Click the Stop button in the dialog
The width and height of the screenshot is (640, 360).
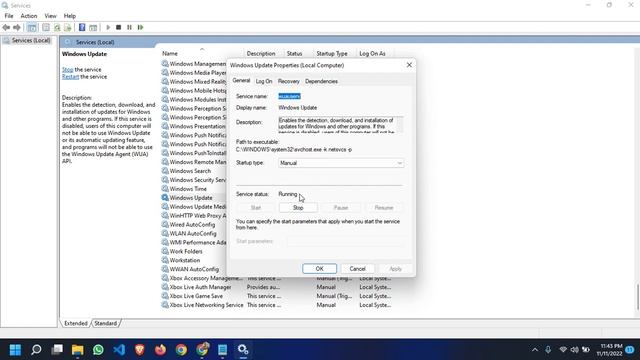[x=298, y=208]
